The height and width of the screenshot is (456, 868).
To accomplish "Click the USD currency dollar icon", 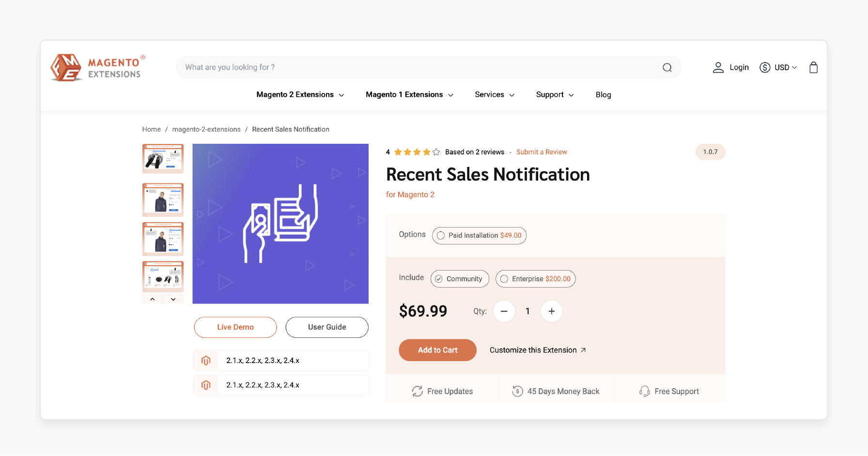I will (x=764, y=67).
